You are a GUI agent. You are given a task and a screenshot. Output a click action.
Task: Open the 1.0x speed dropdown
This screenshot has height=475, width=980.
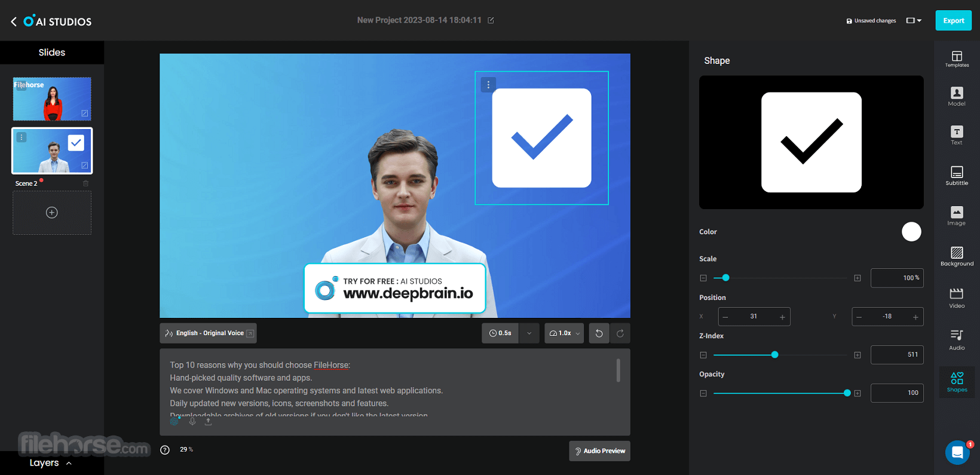[x=564, y=333]
